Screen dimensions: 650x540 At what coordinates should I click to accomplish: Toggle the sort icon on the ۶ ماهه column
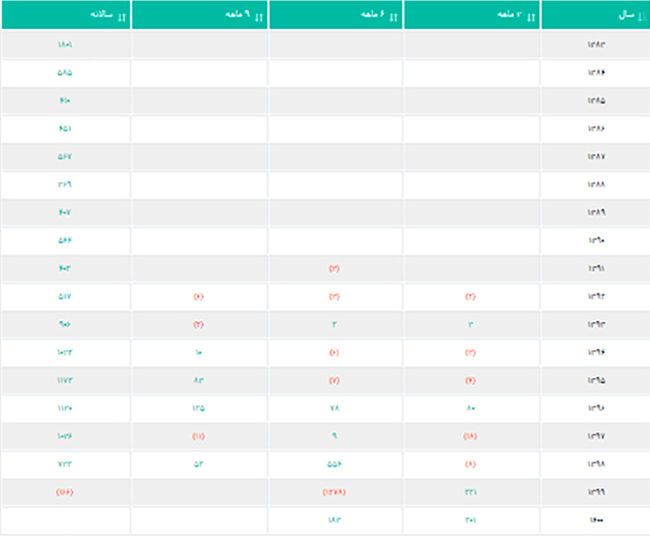tap(392, 15)
